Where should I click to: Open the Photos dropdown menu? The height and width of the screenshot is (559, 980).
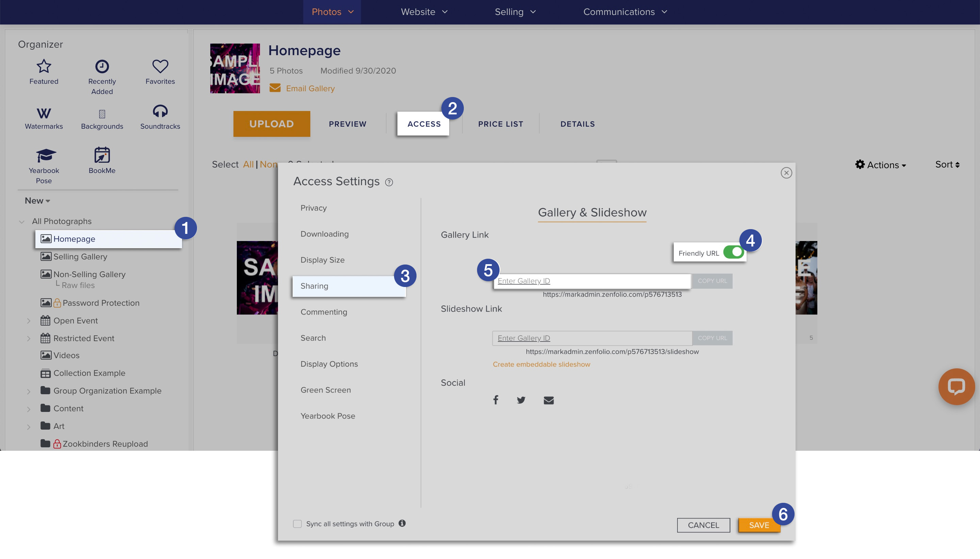pyautogui.click(x=332, y=12)
